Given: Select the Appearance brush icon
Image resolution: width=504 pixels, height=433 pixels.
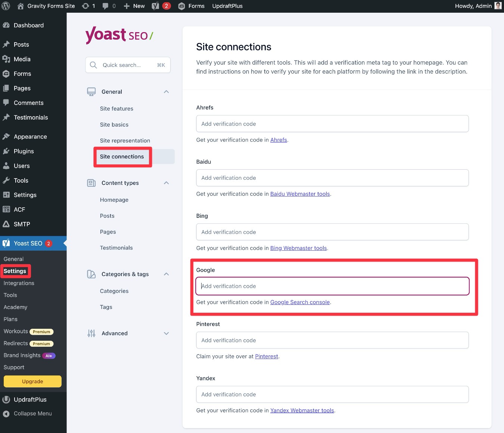Looking at the screenshot, I should (6, 136).
